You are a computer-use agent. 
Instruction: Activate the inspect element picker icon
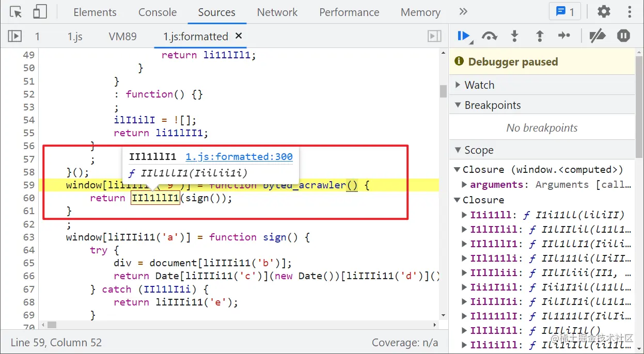[x=16, y=12]
